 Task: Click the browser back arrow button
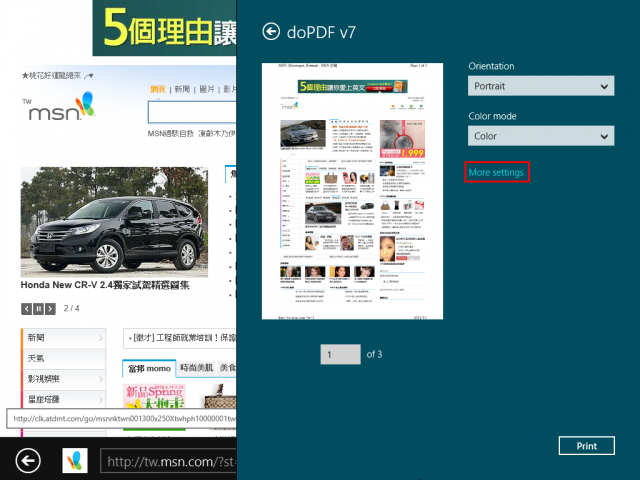[x=28, y=461]
